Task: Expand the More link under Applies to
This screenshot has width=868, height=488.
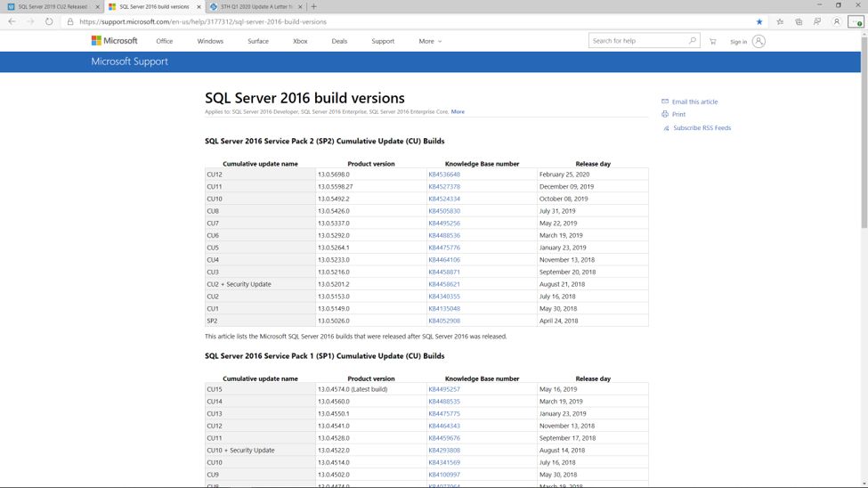Action: pos(458,111)
